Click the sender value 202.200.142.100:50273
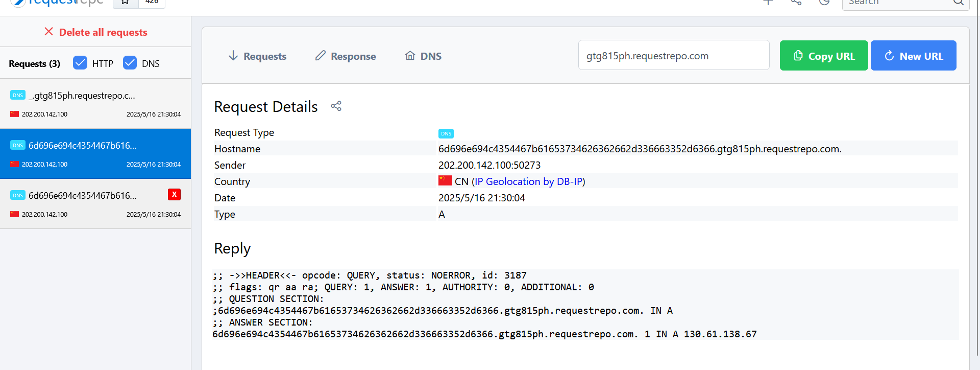This screenshot has width=980, height=370. pyautogui.click(x=489, y=165)
